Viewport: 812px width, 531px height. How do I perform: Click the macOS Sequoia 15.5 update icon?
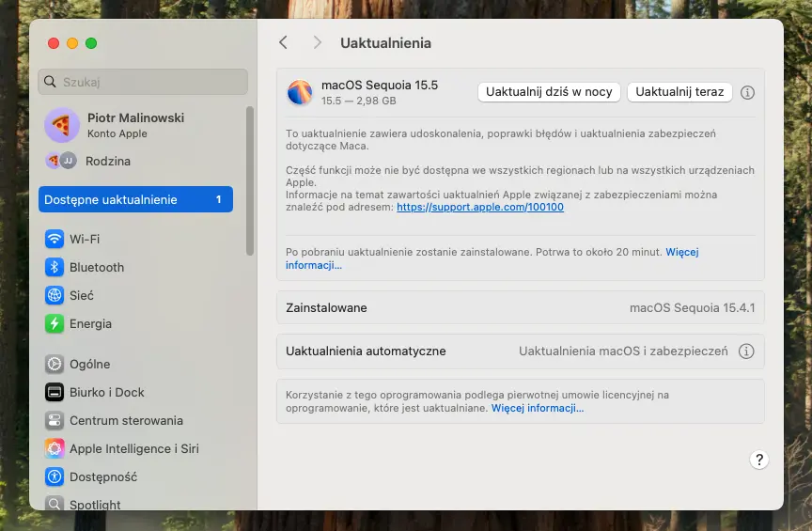(300, 92)
